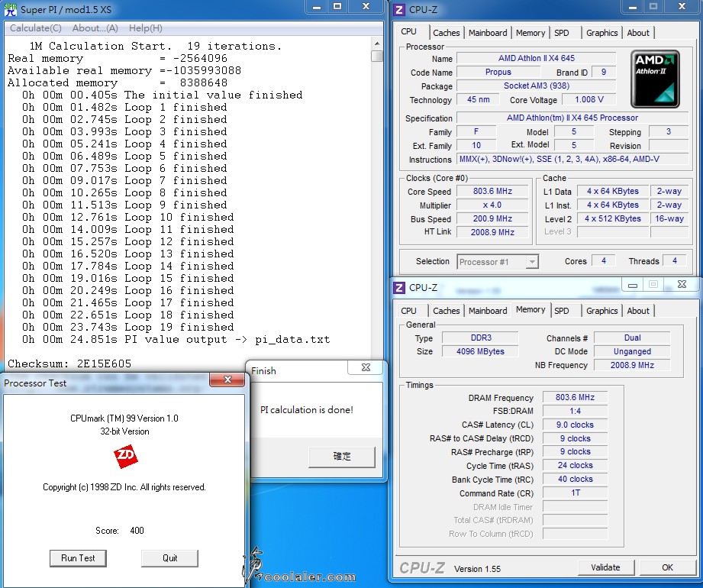Minimize the bottom CPU-Z window
Image resolution: width=703 pixels, height=588 pixels.
click(x=633, y=285)
